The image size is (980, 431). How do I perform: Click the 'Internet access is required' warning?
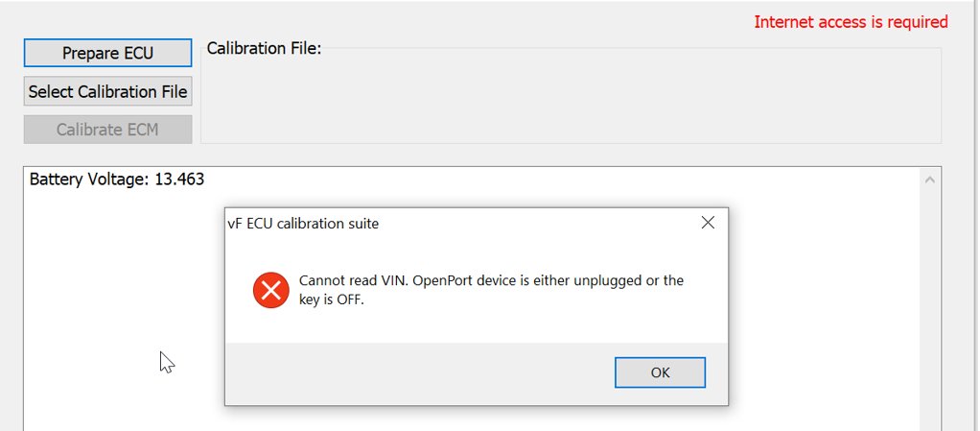[851, 22]
